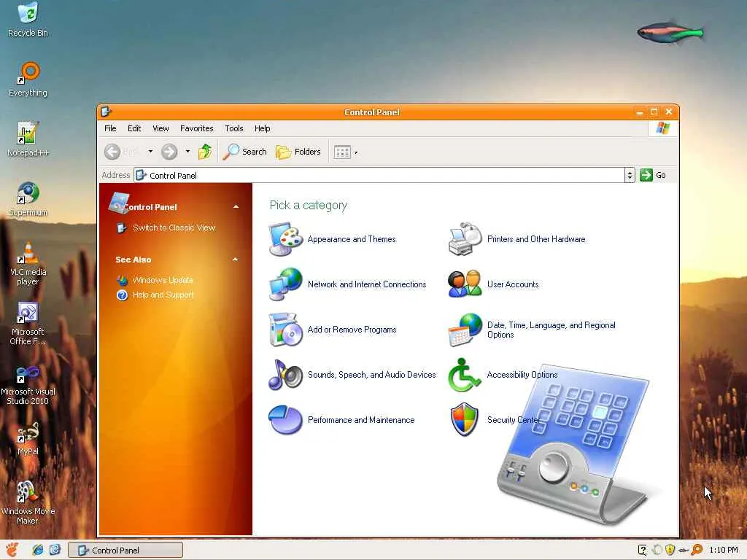The width and height of the screenshot is (747, 560).
Task: Open the View menu
Action: coord(160,128)
